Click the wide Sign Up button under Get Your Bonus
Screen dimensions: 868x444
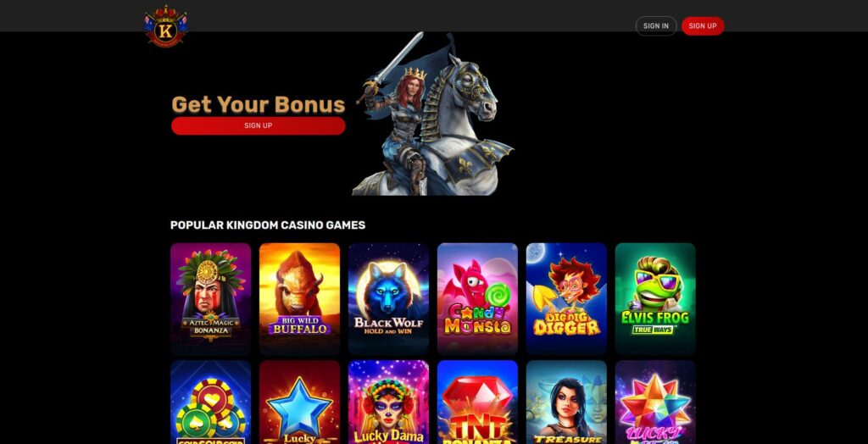point(258,125)
